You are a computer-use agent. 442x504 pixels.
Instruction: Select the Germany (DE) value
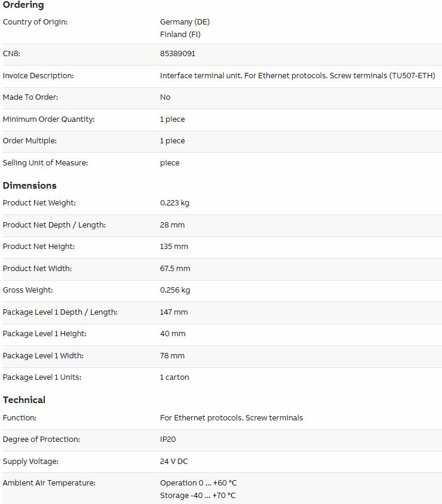pyautogui.click(x=185, y=22)
